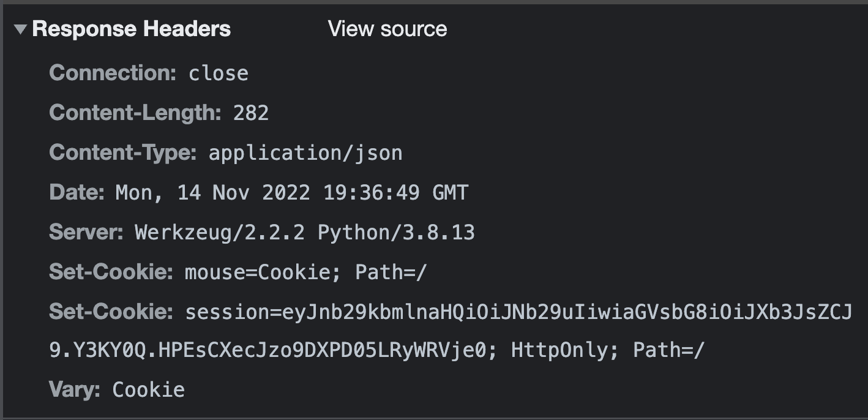The width and height of the screenshot is (868, 420).
Task: Click the Cookie value beside Vary
Action: pos(147,389)
